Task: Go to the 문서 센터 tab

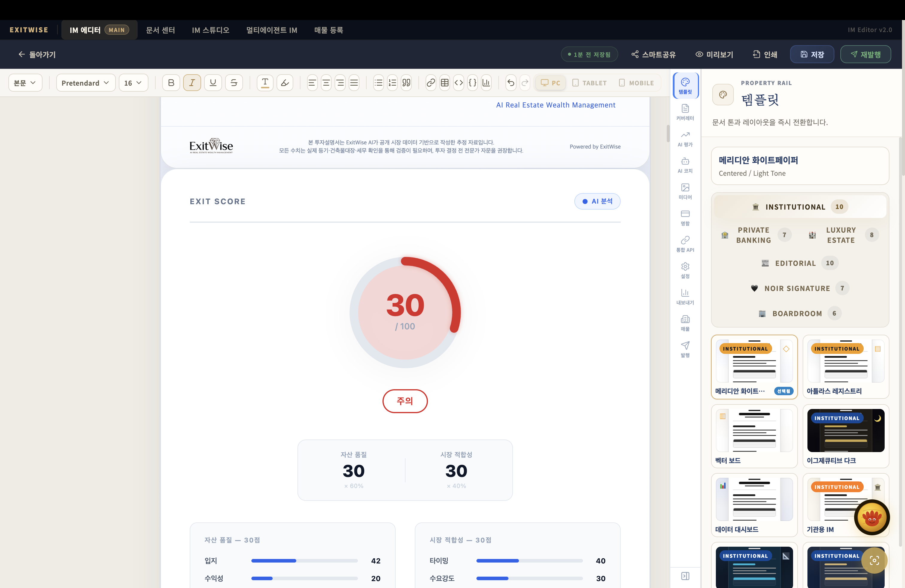Action: pyautogui.click(x=160, y=30)
